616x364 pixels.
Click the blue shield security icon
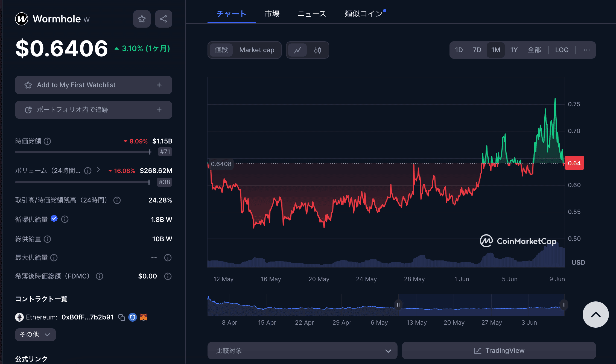point(133,317)
